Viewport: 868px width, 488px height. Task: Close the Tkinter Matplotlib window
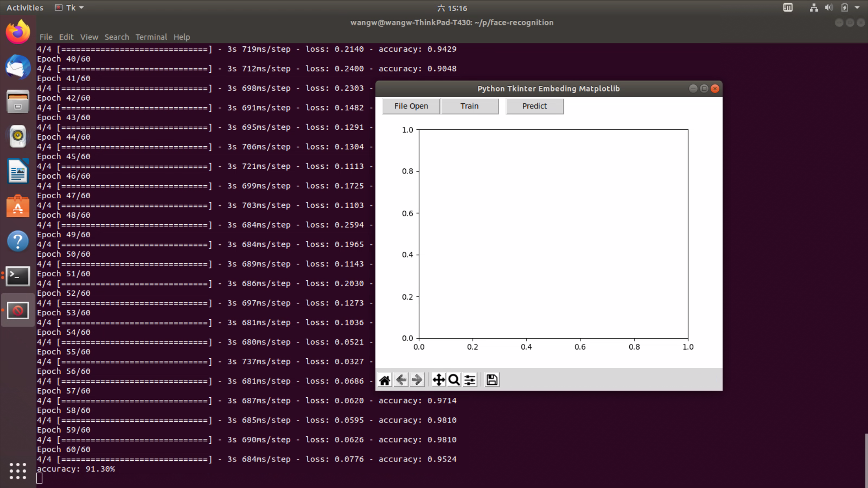tap(715, 88)
